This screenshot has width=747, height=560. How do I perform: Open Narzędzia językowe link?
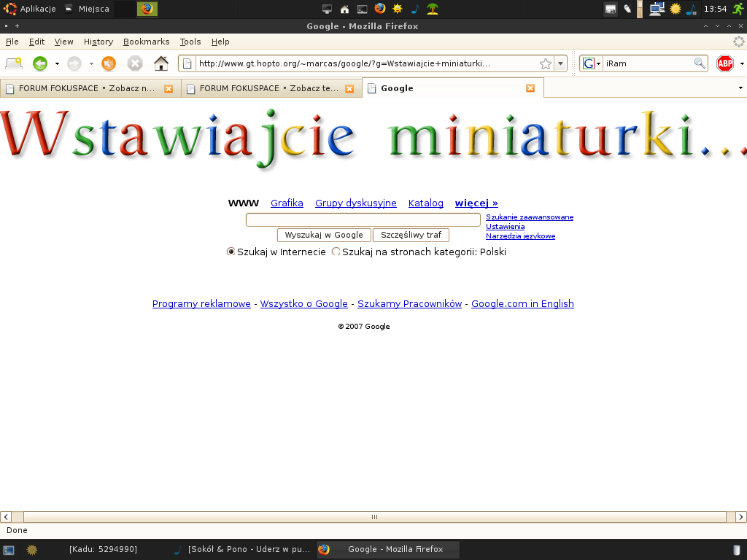(520, 236)
